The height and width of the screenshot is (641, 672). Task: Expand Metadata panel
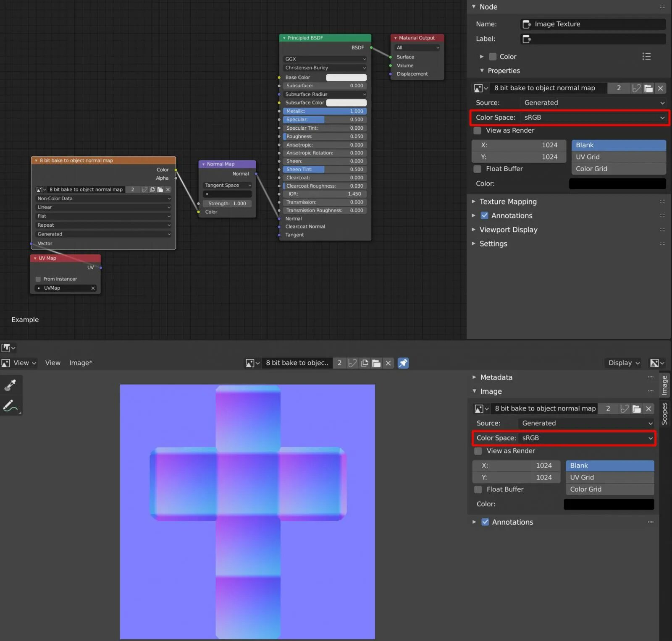pos(496,377)
